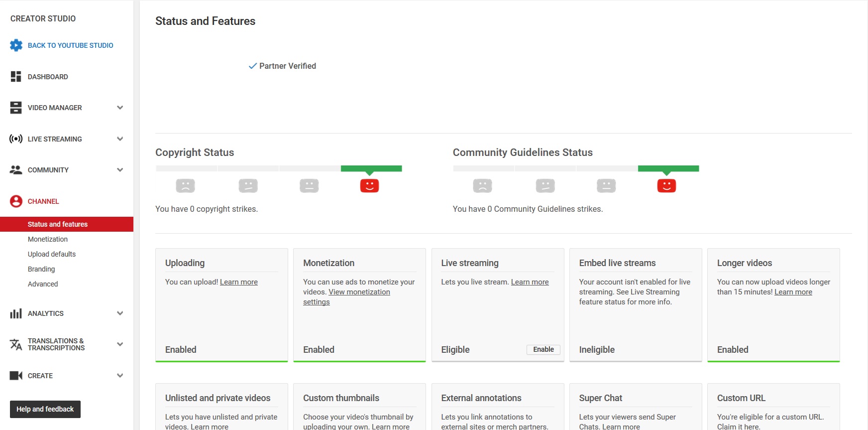Viewport: 868px width, 430px height.
Task: Open the Advanced channel settings item
Action: [x=43, y=284]
